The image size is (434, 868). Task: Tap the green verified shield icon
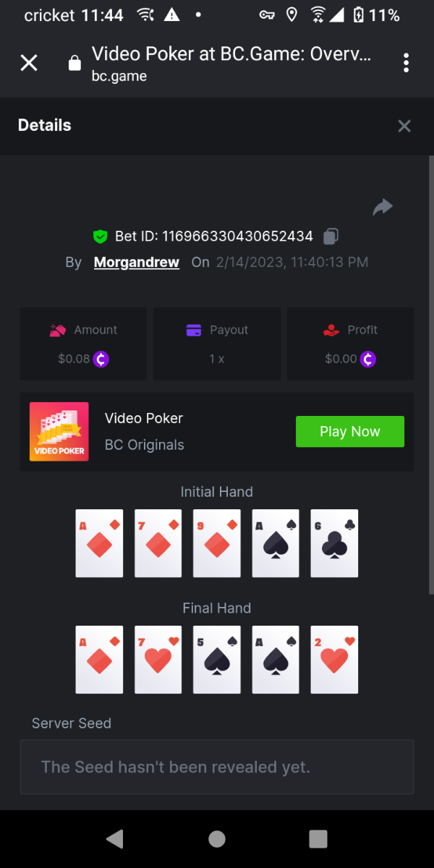[100, 236]
